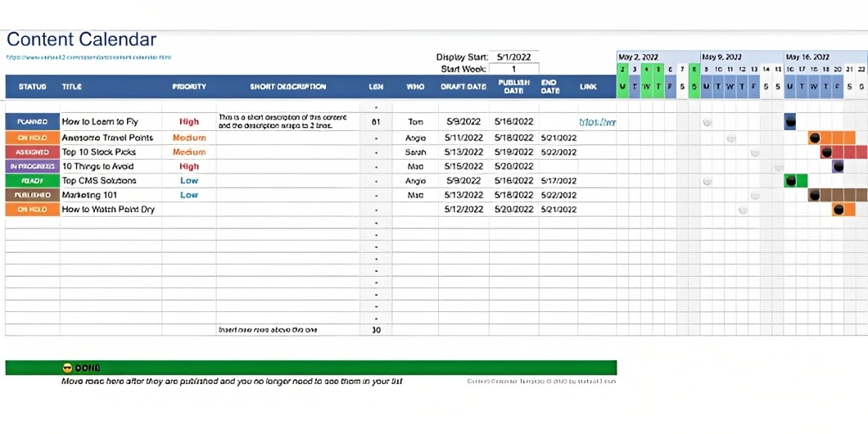
Task: Click the publish dot in Top 10 Stock Picks timeline
Action: point(826,152)
